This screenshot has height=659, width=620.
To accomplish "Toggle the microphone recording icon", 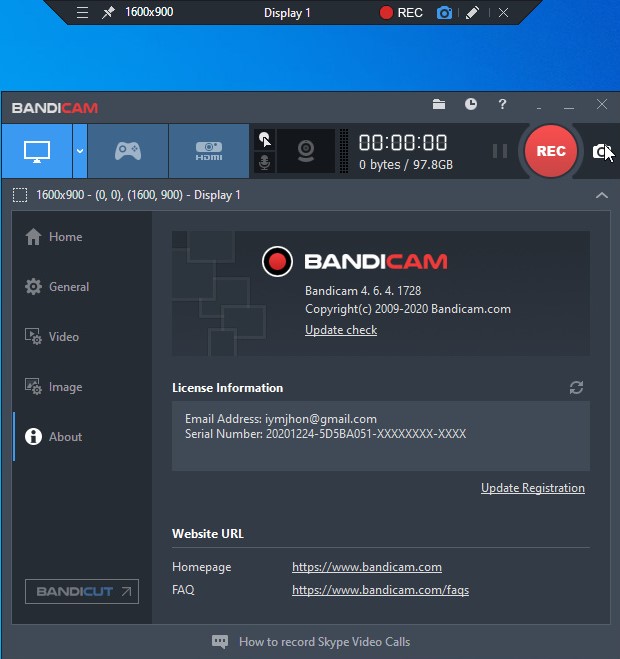I will 265,162.
